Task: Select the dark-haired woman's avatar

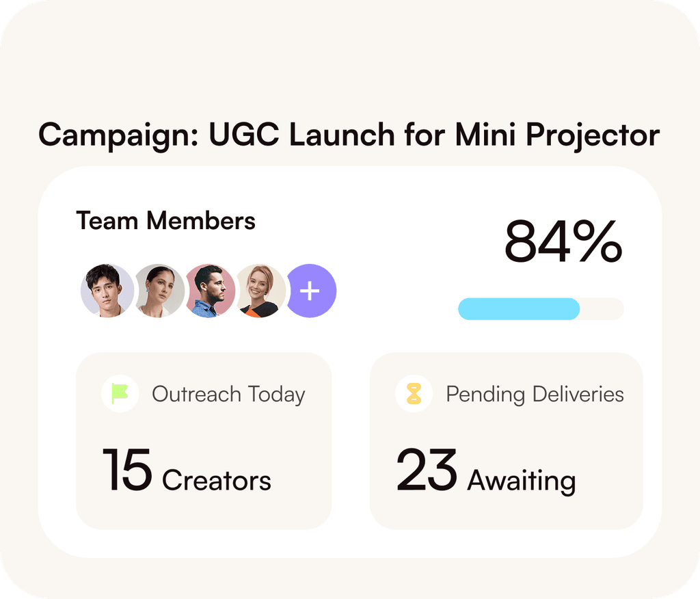Action: (x=159, y=291)
